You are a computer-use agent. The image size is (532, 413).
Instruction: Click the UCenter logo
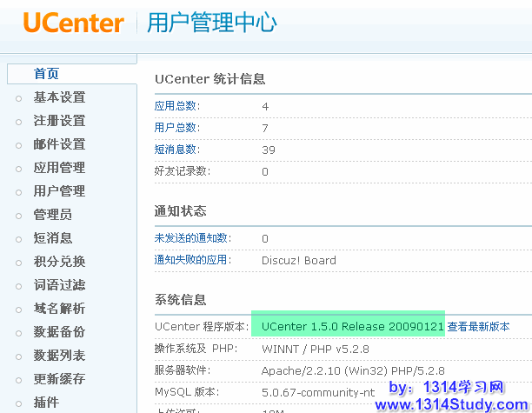[x=74, y=23]
